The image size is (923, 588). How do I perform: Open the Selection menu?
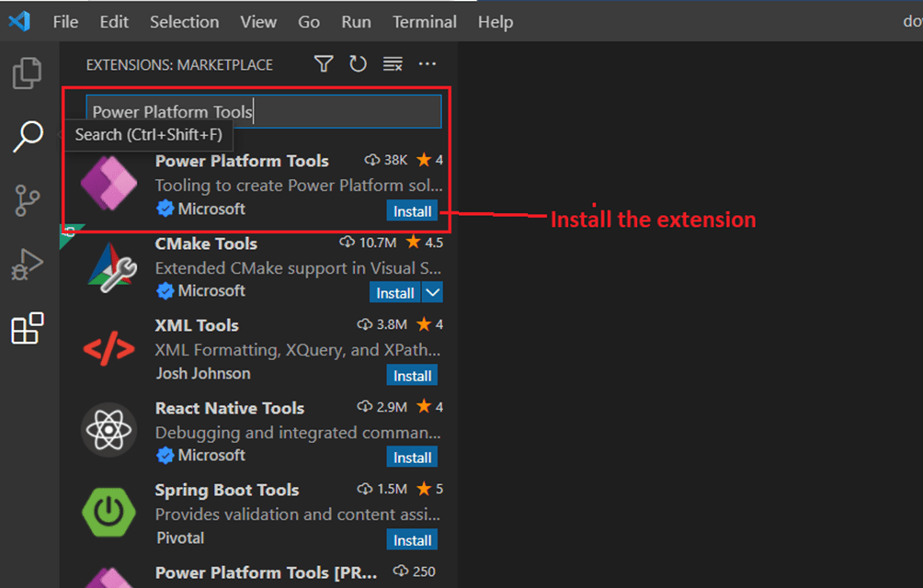[x=184, y=22]
